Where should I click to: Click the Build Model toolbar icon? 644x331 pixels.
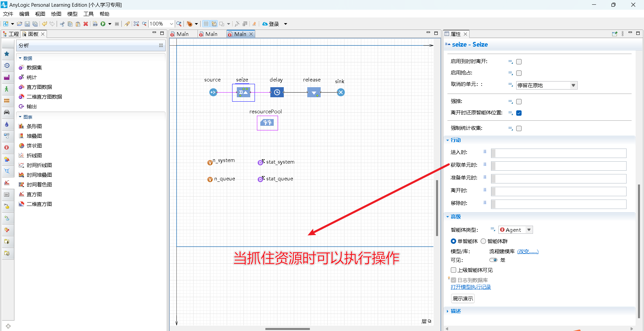point(95,24)
